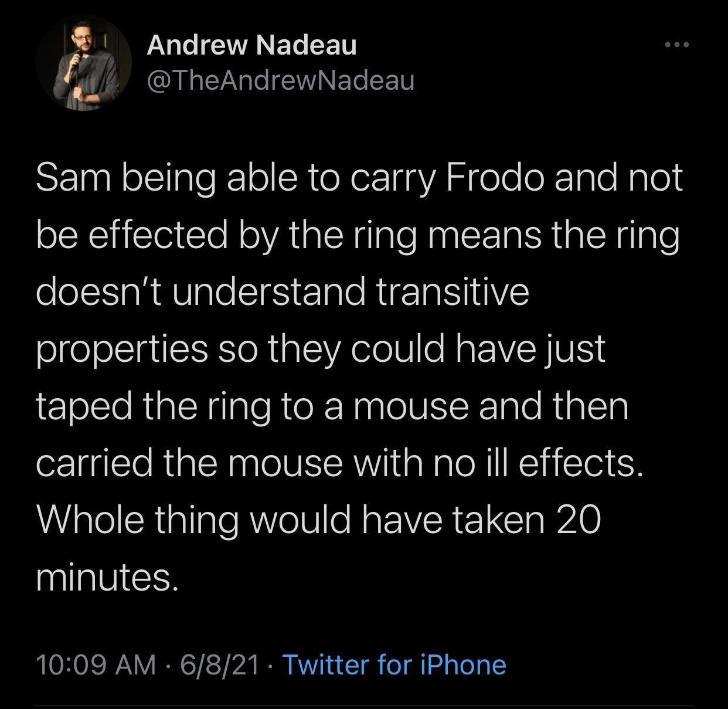Click the word "properties" in the tweet
The width and height of the screenshot is (728, 709).
(x=122, y=350)
